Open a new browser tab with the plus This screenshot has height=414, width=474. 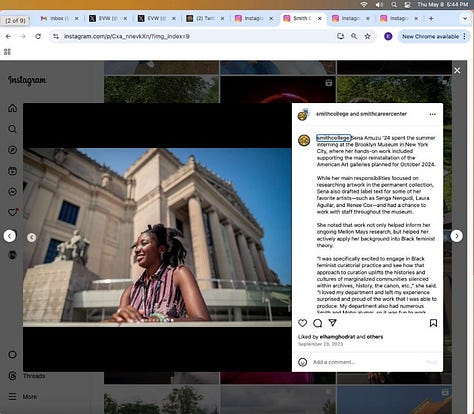coord(431,18)
